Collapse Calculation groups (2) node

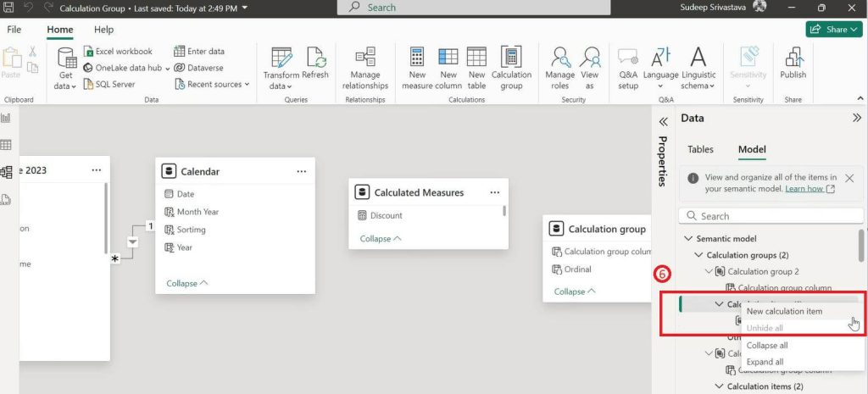[x=698, y=255]
